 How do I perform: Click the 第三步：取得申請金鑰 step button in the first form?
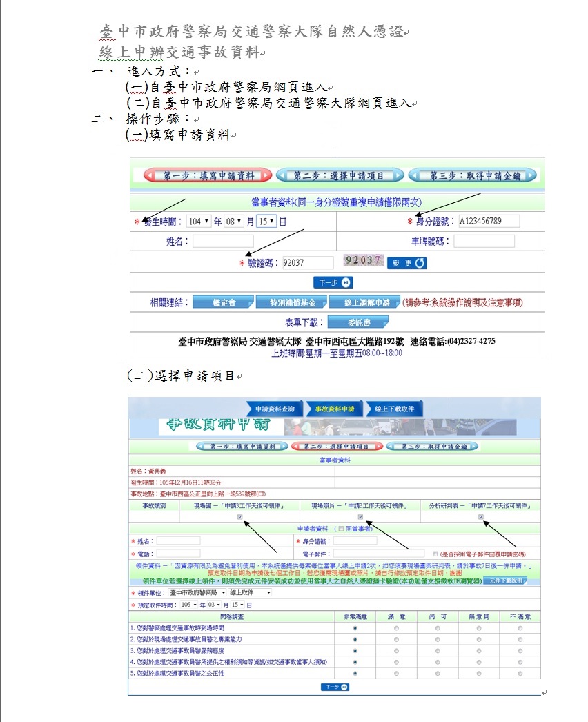[x=473, y=175]
